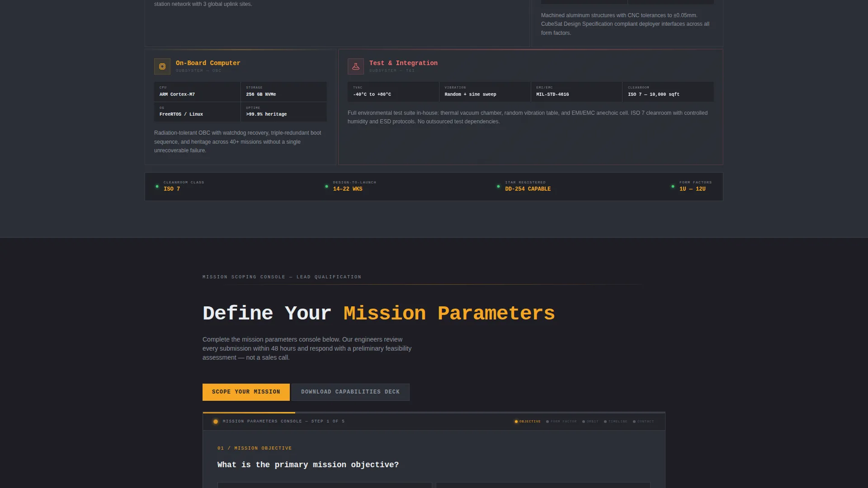Click the On-Board Computer chip icon

tap(162, 66)
